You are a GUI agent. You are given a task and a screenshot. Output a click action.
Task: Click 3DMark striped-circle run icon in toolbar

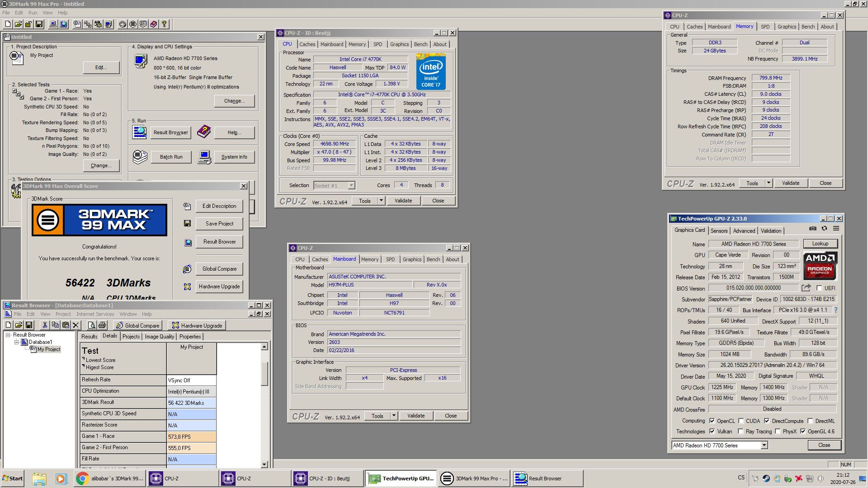click(133, 24)
